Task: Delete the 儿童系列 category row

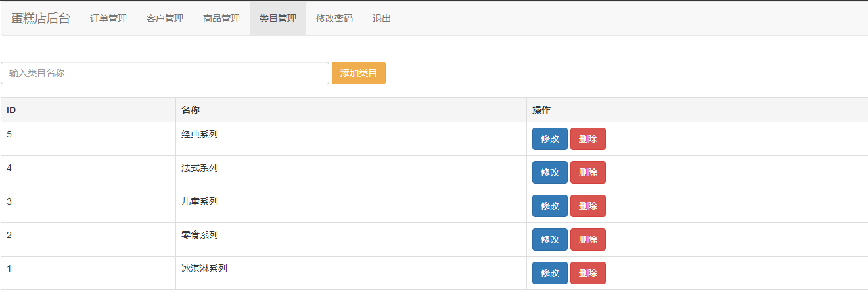Action: pos(588,206)
